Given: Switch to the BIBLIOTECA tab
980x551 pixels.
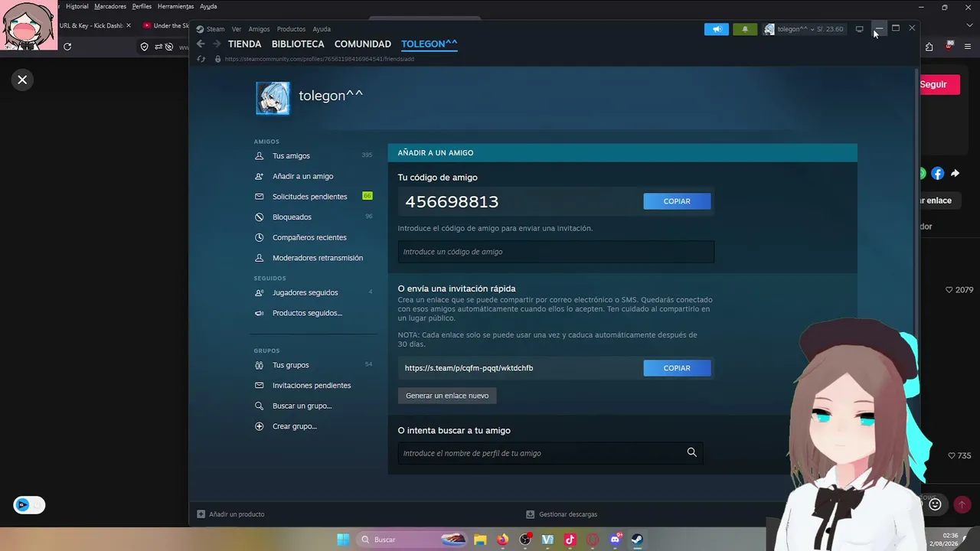Looking at the screenshot, I should click(298, 44).
